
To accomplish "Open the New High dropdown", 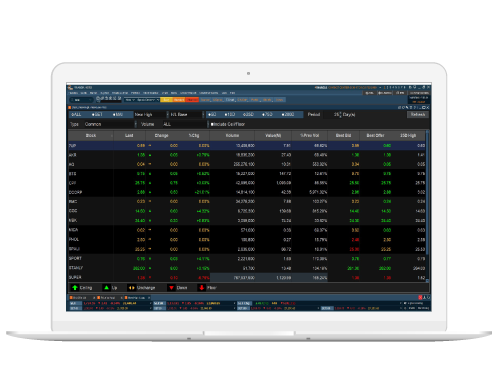I will pos(151,114).
